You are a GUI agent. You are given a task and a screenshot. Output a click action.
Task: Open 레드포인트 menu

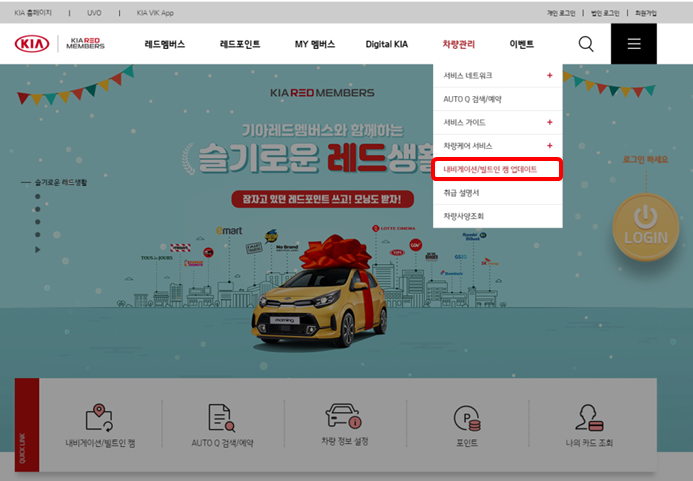pyautogui.click(x=240, y=44)
